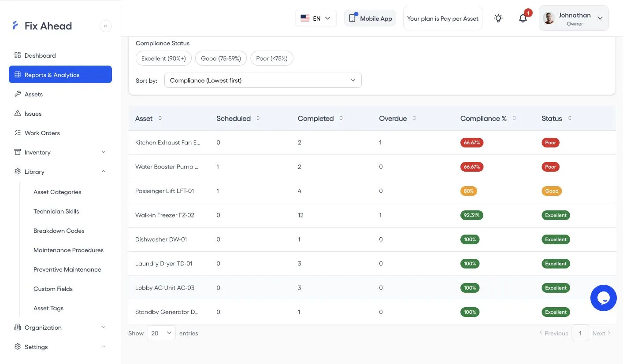Open Asset Categories under Library
The height and width of the screenshot is (364, 623).
tap(57, 192)
